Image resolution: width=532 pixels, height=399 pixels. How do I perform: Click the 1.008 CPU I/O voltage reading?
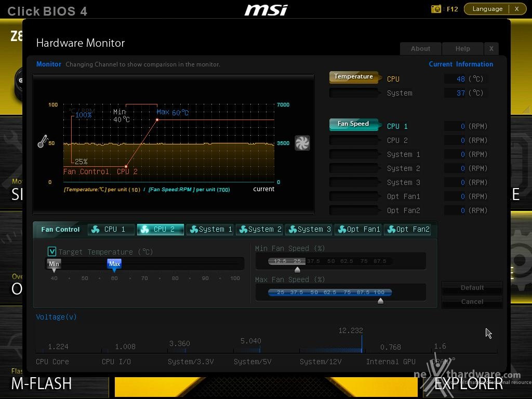tap(125, 347)
